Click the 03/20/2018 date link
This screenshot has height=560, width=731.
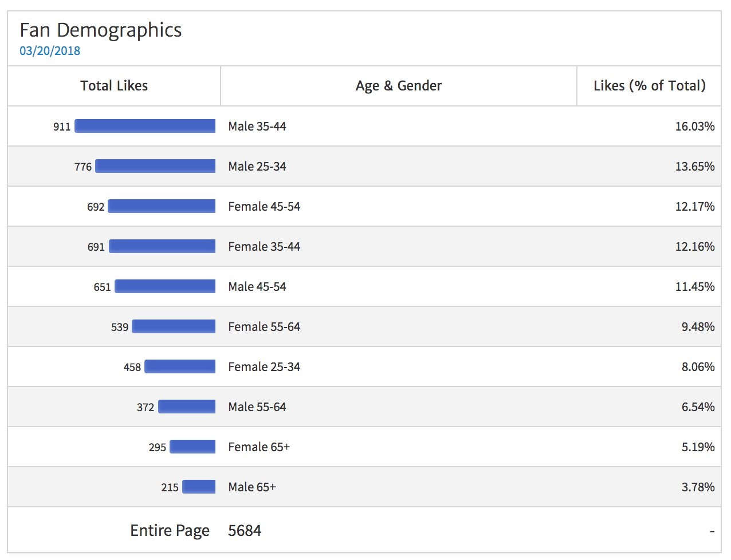[50, 51]
